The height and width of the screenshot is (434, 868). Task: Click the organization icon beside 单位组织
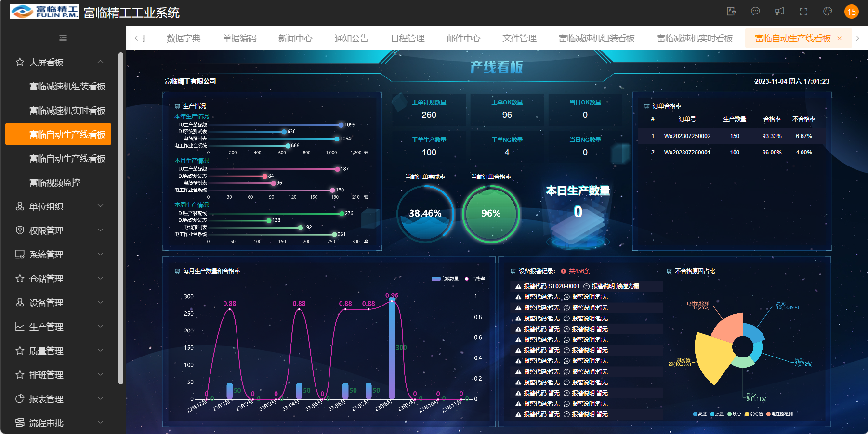click(20, 206)
